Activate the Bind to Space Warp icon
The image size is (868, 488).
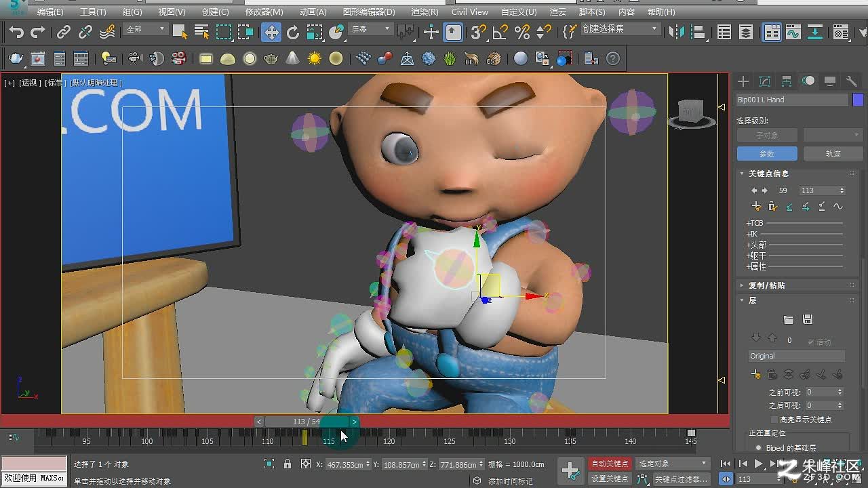[107, 32]
